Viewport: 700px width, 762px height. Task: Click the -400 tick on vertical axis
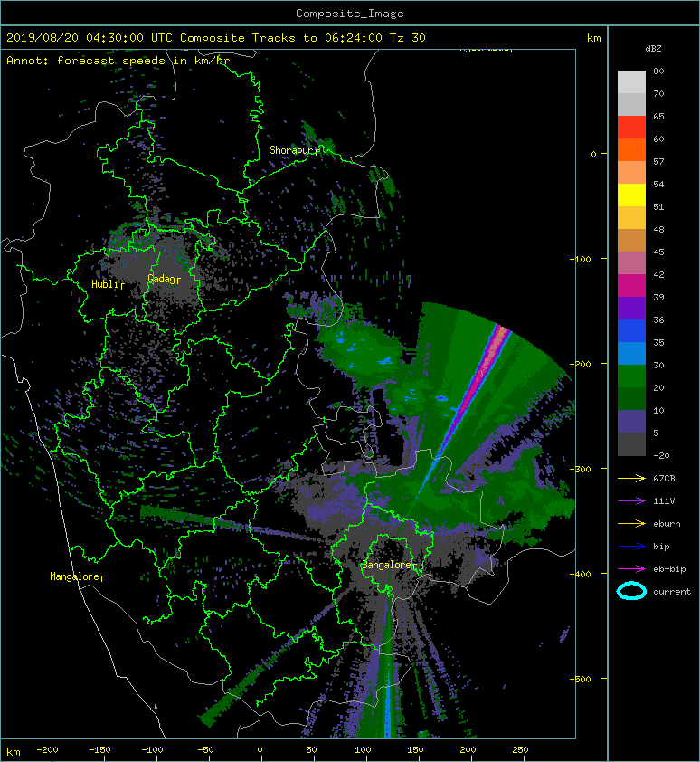581,574
